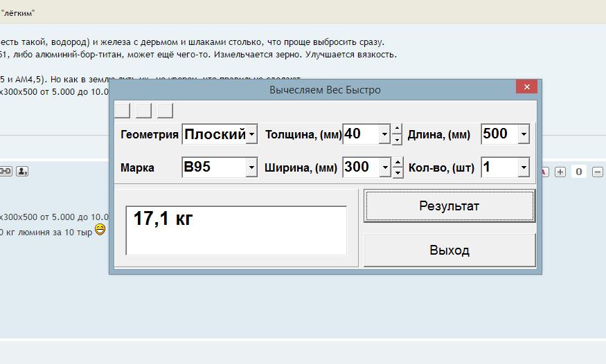
Task: Open the Геометрия dropdown showing Плоский
Action: (251, 134)
